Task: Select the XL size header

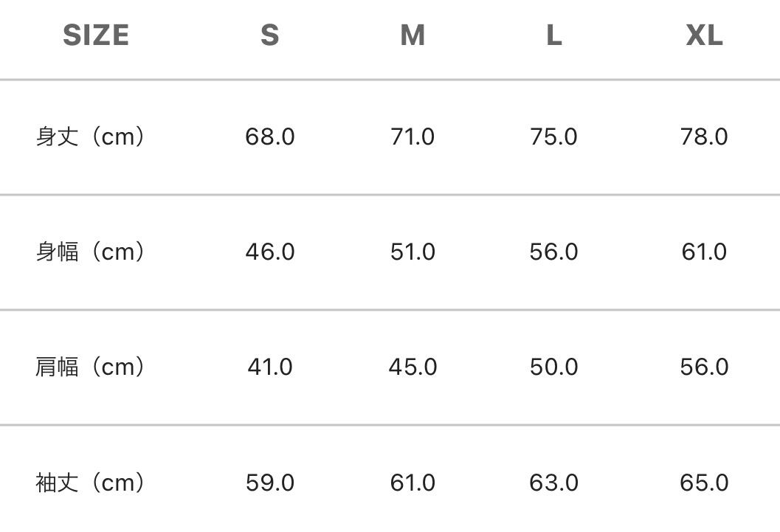Action: pos(704,35)
